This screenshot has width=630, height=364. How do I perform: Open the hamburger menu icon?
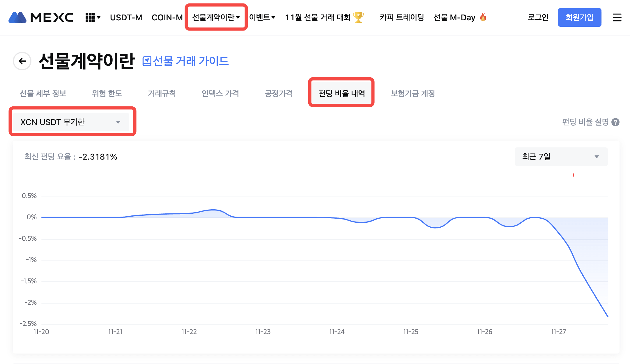pos(617,17)
